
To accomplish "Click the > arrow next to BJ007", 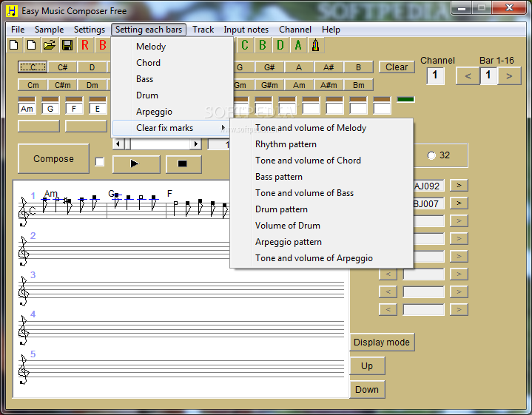I will (x=459, y=203).
